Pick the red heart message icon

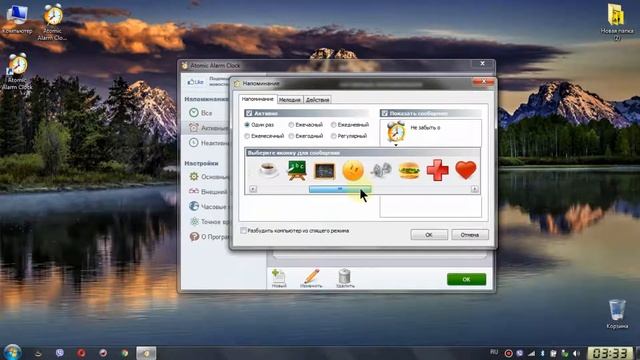coord(466,170)
